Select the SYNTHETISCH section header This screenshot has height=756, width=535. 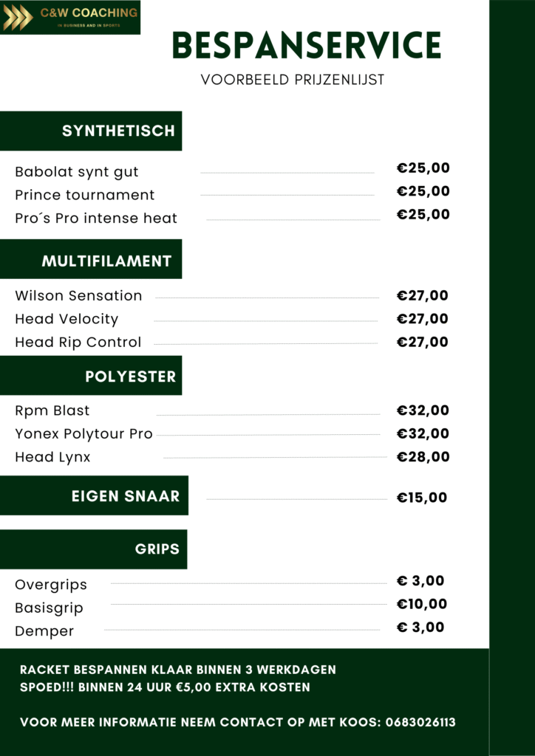(x=118, y=131)
